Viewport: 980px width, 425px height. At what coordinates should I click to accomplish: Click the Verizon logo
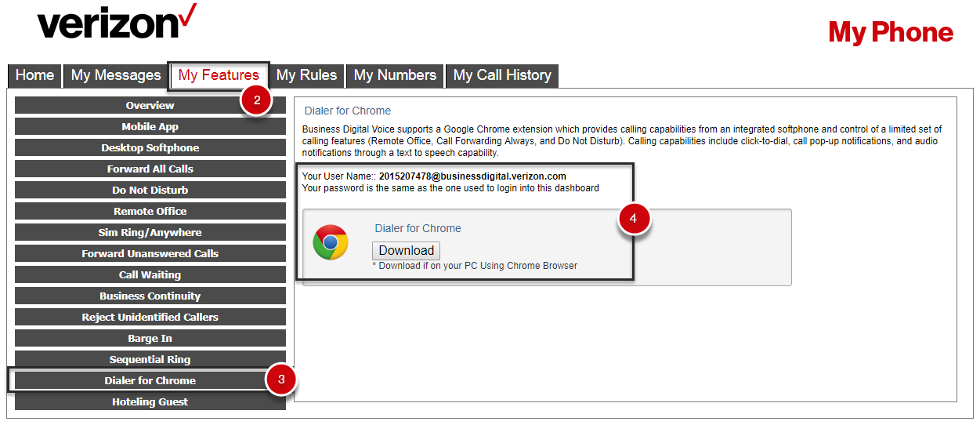pyautogui.click(x=117, y=22)
